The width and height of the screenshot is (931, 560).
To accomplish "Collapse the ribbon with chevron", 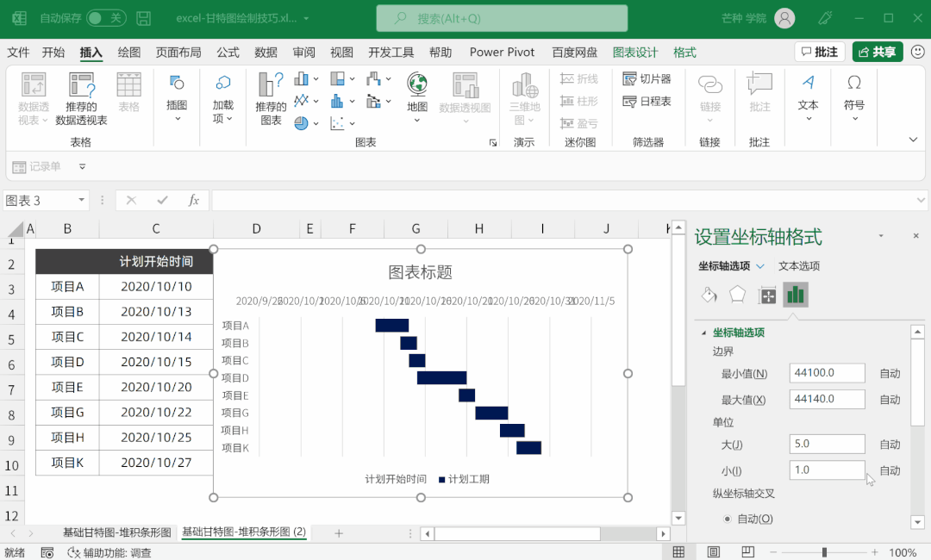I will click(x=913, y=140).
